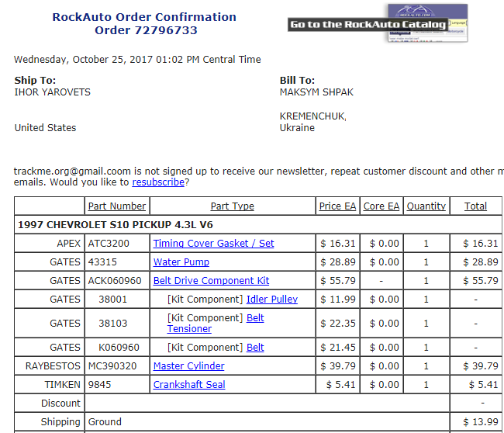This screenshot has width=504, height=433.
Task: Select the $ 21.45 Belt price
Action: click(x=338, y=348)
